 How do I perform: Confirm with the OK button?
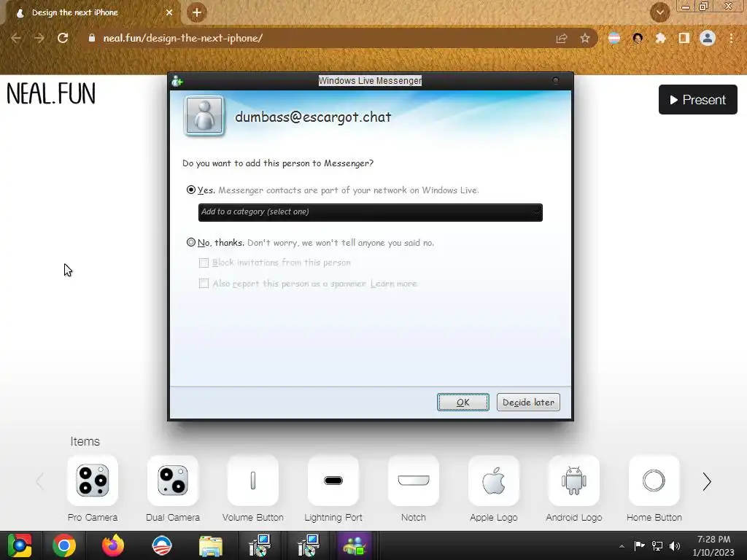pos(463,402)
